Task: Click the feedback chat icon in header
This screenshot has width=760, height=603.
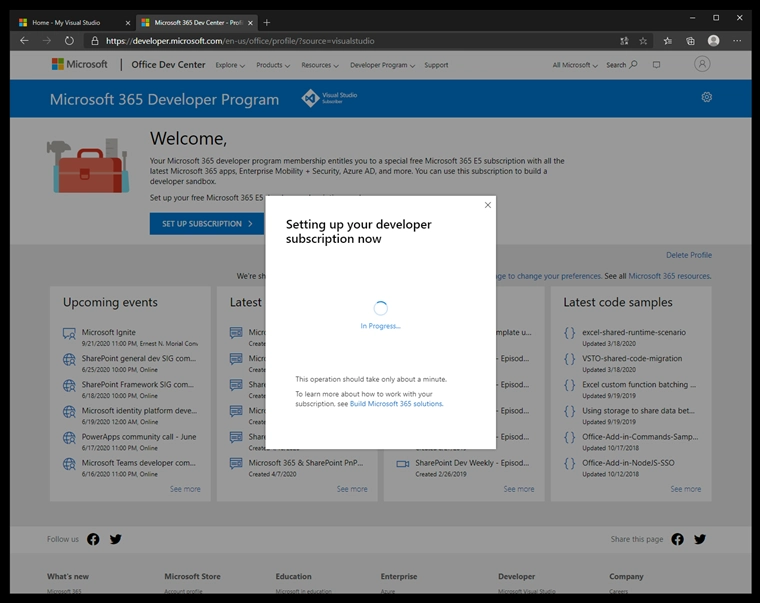Action: pos(656,64)
